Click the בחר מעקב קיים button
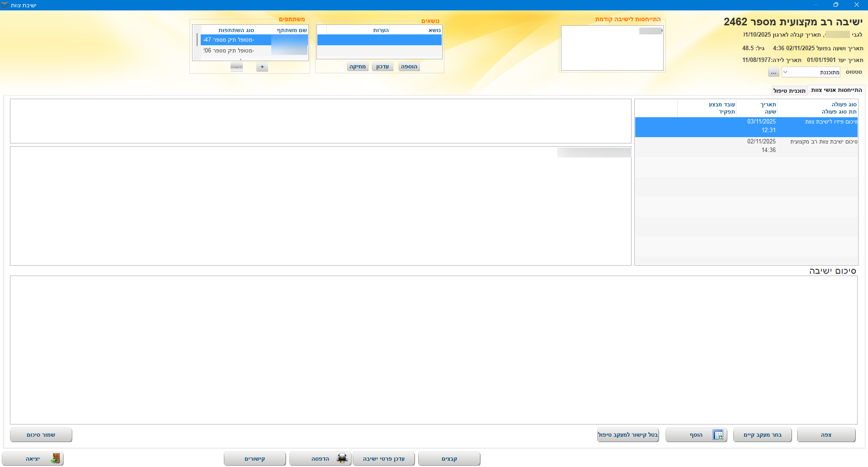Viewport: 868px width, 467px height. click(x=762, y=435)
